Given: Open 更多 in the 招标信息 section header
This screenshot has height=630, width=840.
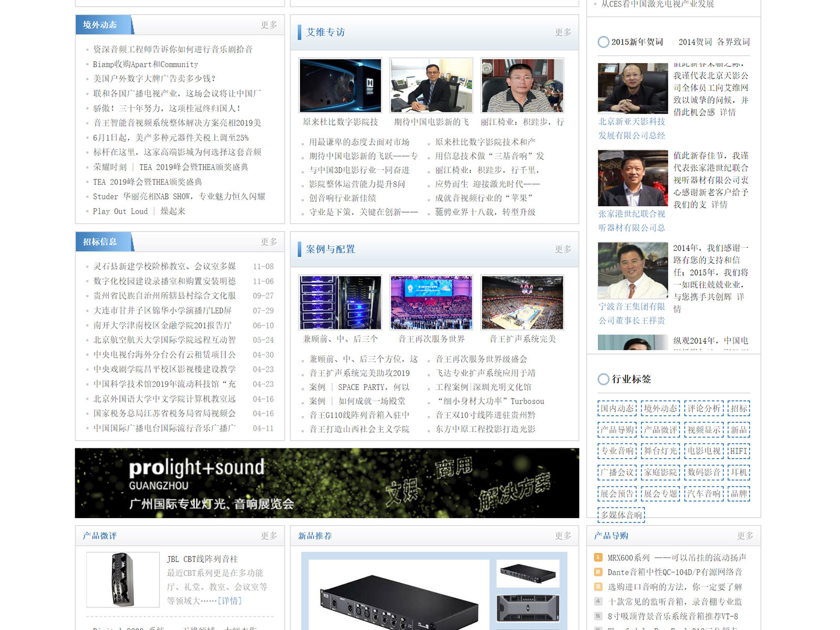Looking at the screenshot, I should 268,241.
